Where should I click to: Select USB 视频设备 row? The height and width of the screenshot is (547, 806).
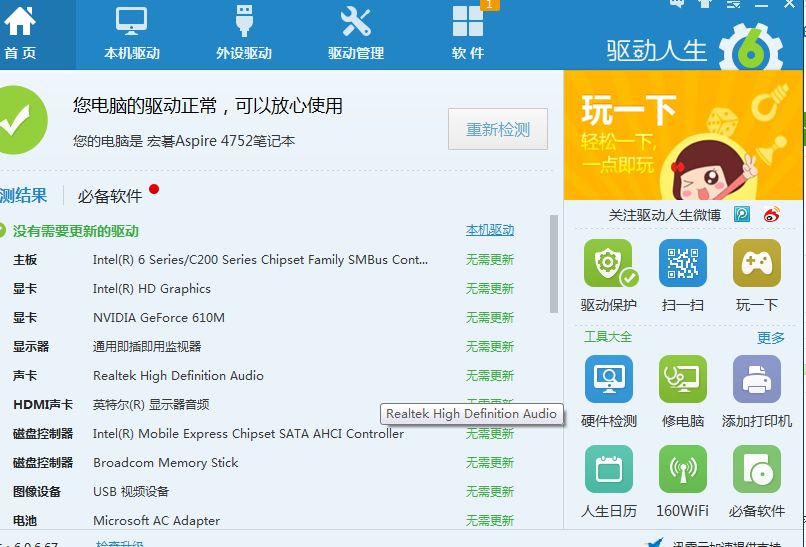(x=263, y=491)
